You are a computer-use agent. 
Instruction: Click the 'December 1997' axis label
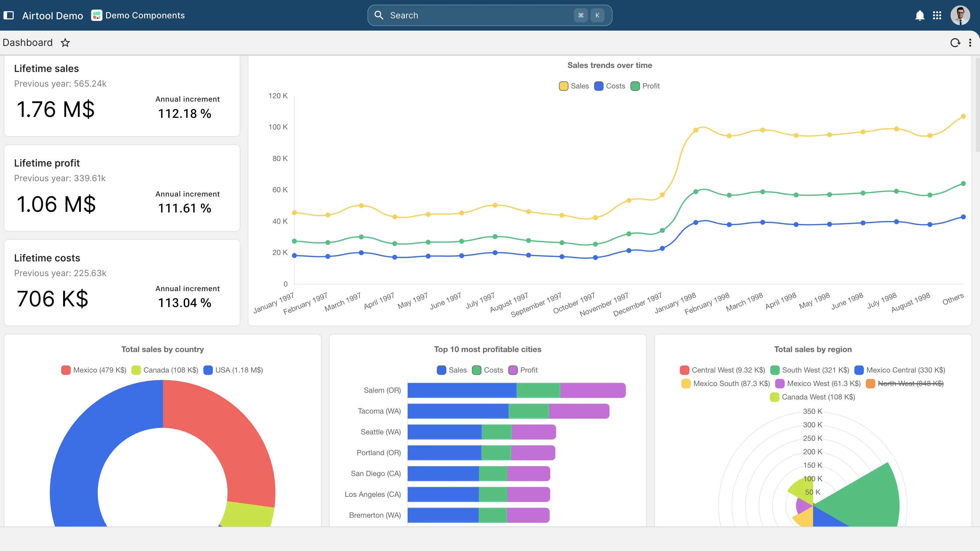[638, 304]
